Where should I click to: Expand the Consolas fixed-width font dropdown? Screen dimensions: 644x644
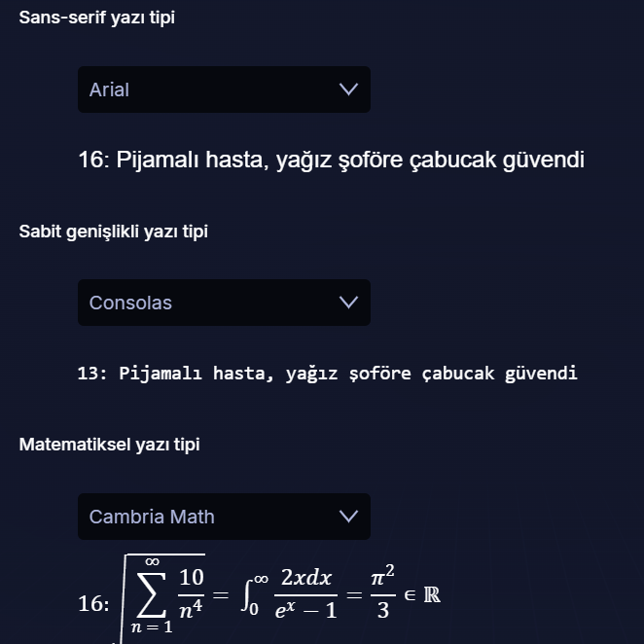tap(223, 303)
